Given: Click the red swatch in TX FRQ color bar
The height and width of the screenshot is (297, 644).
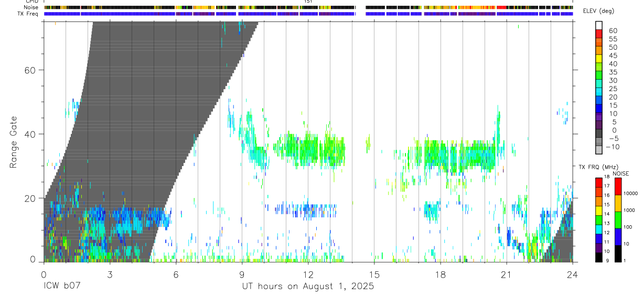Looking at the screenshot, I should (599, 183).
